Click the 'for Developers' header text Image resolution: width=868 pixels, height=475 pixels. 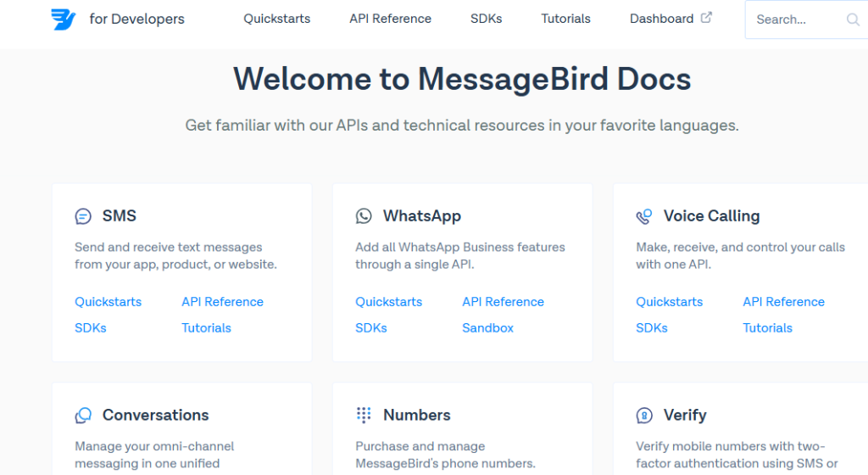136,20
